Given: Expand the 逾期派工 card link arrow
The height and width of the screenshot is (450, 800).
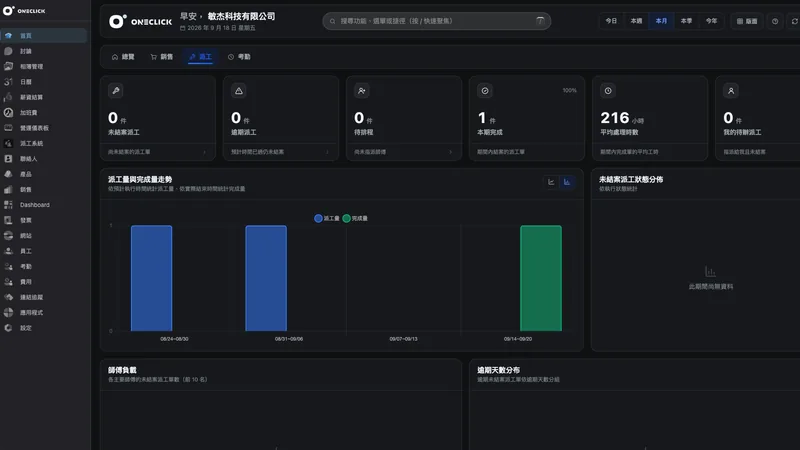Looking at the screenshot, I should (327, 152).
